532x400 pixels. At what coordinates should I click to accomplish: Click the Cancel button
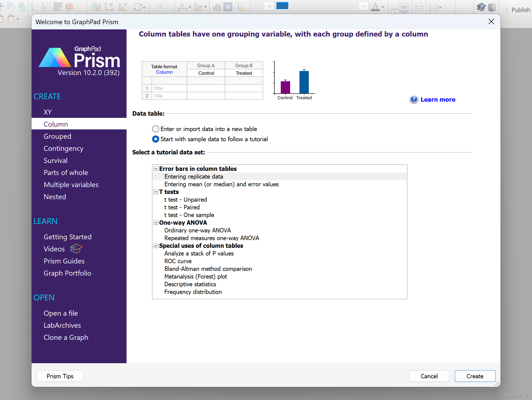tap(429, 376)
